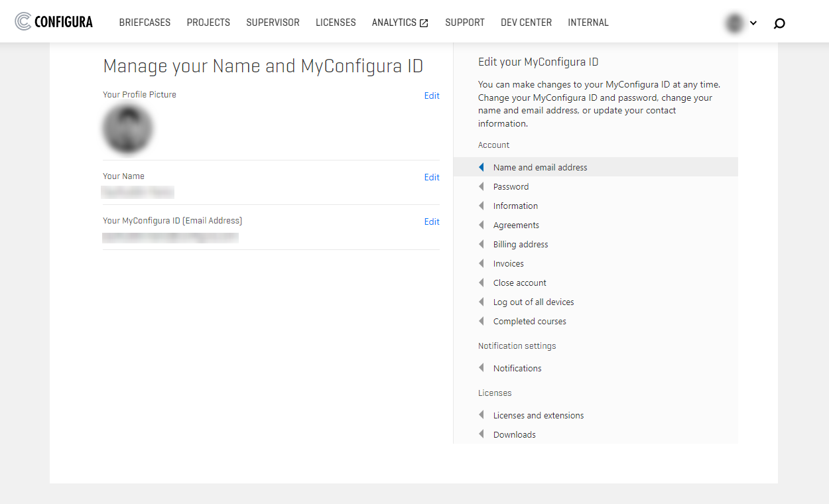829x504 pixels.
Task: Click the Configura logo
Action: pos(53,21)
